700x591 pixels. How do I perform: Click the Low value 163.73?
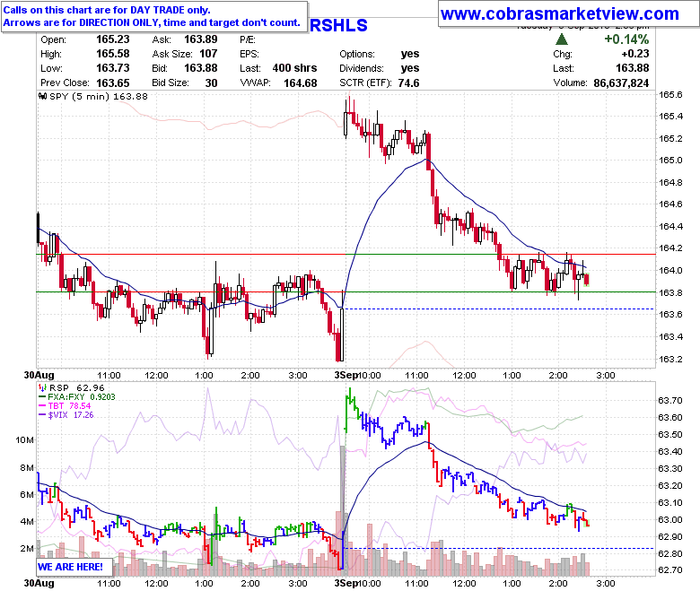(x=112, y=68)
